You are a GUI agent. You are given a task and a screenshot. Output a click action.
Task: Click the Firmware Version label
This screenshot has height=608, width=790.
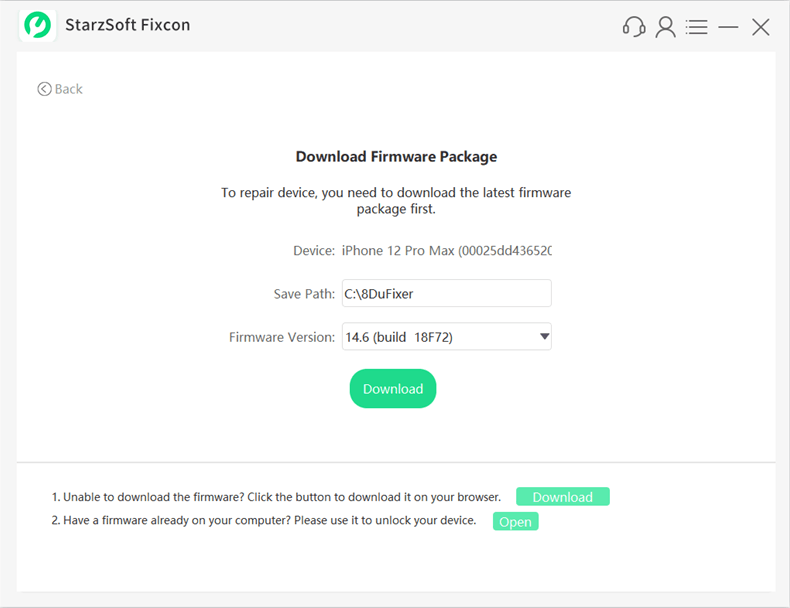click(282, 337)
